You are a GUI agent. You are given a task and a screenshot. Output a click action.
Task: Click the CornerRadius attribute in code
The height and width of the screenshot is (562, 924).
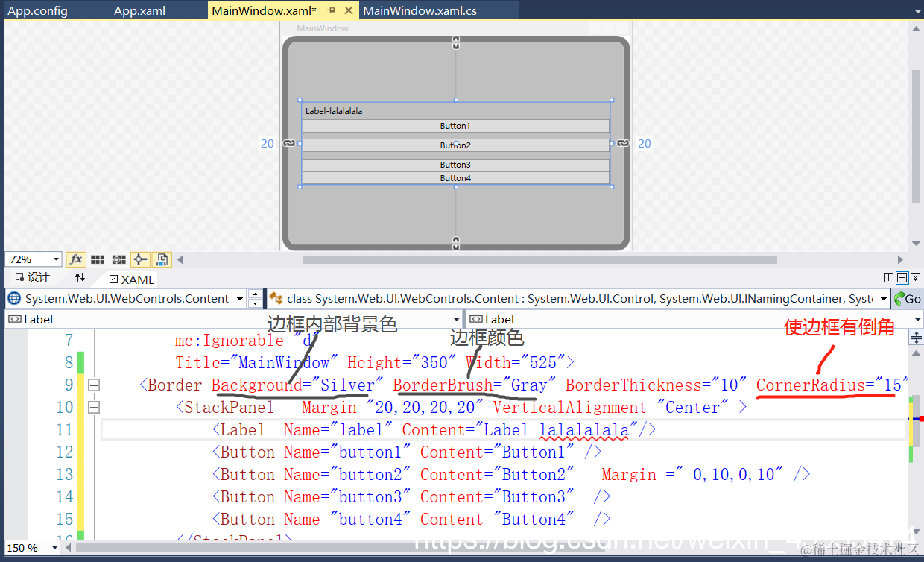811,385
